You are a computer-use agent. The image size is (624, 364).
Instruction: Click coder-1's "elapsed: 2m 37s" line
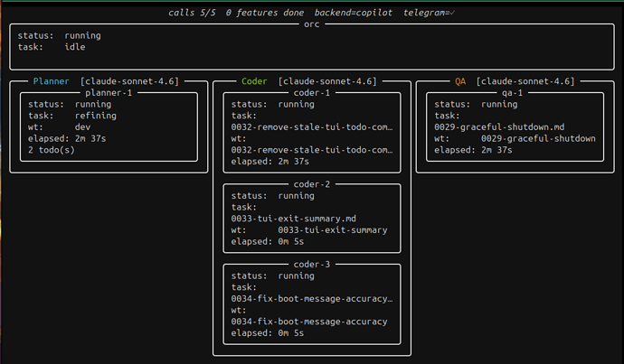270,162
